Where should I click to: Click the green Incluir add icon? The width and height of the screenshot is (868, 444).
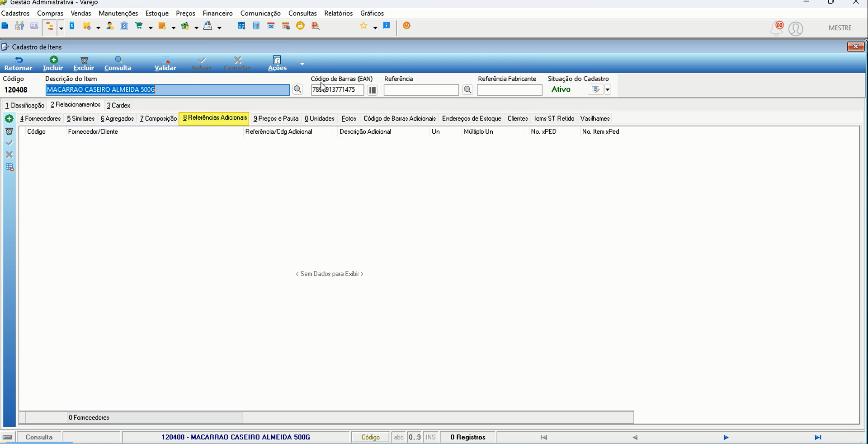(x=53, y=60)
